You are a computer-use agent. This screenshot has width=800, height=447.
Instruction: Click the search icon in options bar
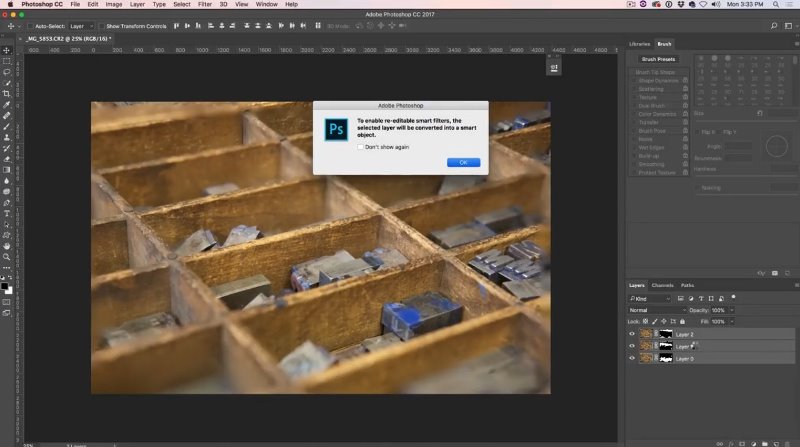(x=774, y=26)
